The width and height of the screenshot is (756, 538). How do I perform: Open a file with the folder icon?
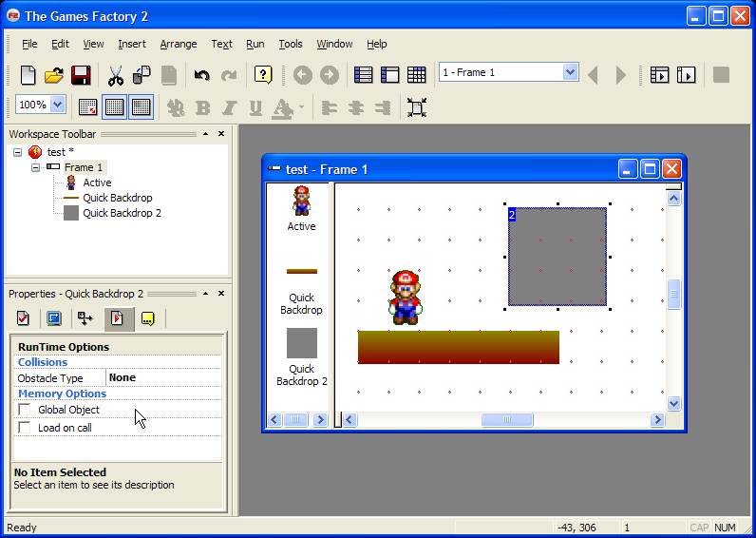[54, 75]
